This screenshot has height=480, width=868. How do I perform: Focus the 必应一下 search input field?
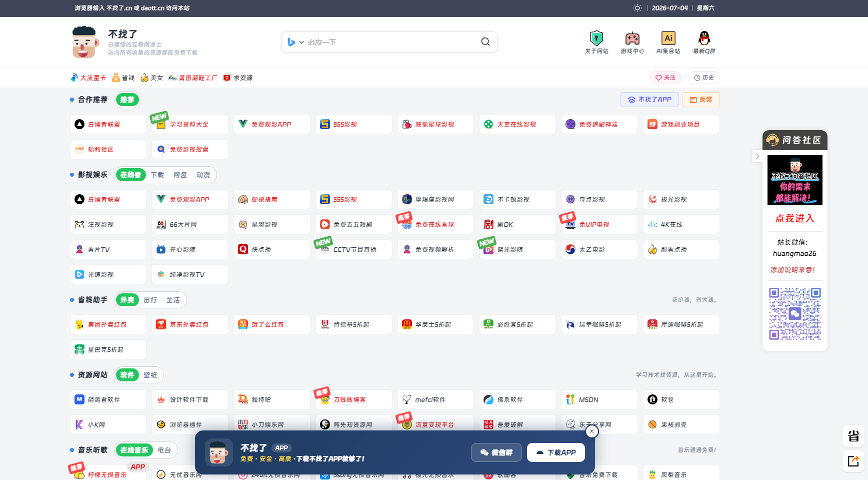(391, 42)
